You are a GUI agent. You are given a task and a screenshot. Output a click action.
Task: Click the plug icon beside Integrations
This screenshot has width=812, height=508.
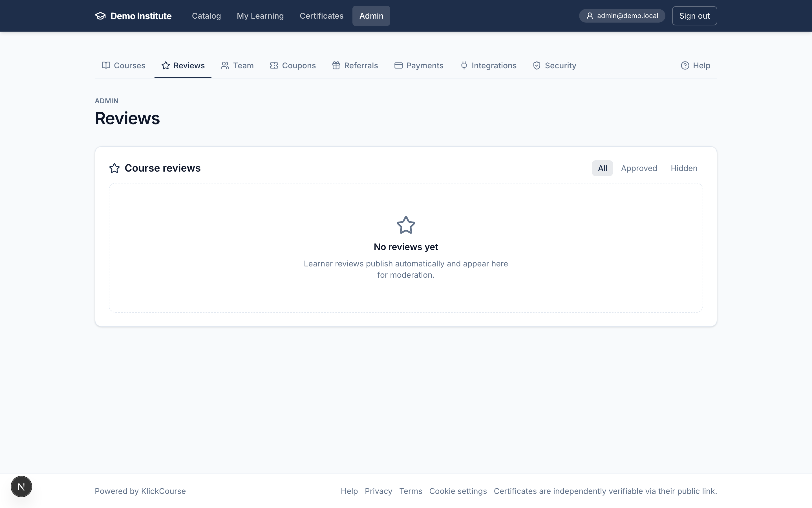(464, 65)
